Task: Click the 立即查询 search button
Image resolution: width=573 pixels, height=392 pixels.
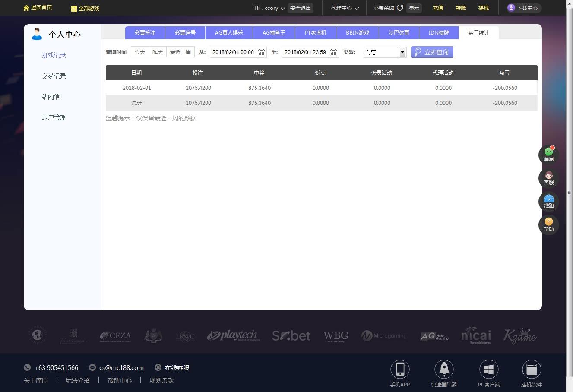Action: (432, 52)
